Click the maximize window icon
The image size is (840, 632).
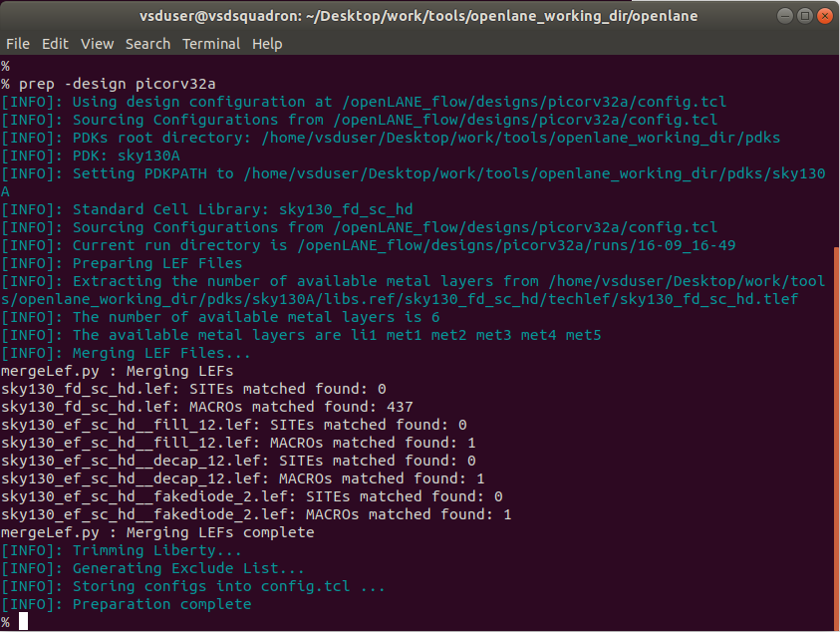tap(805, 15)
